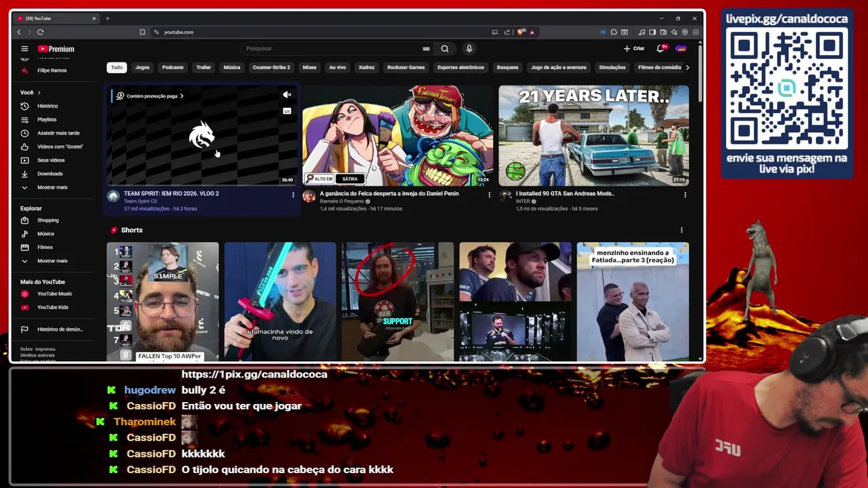The width and height of the screenshot is (868, 488).
Task: Expand Mostrar mais under Explorar section
Action: click(52, 261)
